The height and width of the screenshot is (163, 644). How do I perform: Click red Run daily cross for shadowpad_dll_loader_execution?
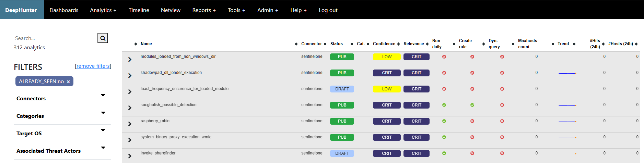pos(444,73)
